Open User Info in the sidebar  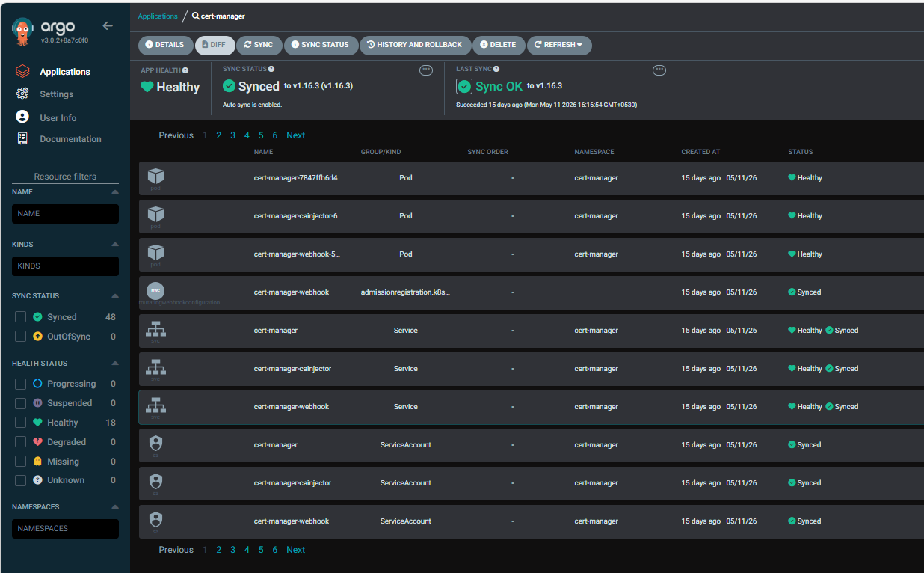coord(58,118)
